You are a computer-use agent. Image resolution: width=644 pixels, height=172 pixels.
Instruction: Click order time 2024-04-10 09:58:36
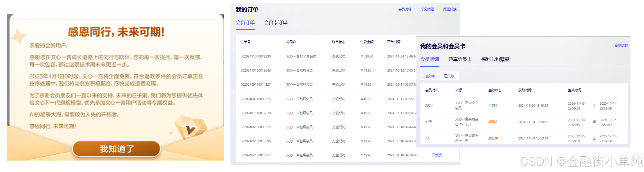tap(402, 155)
